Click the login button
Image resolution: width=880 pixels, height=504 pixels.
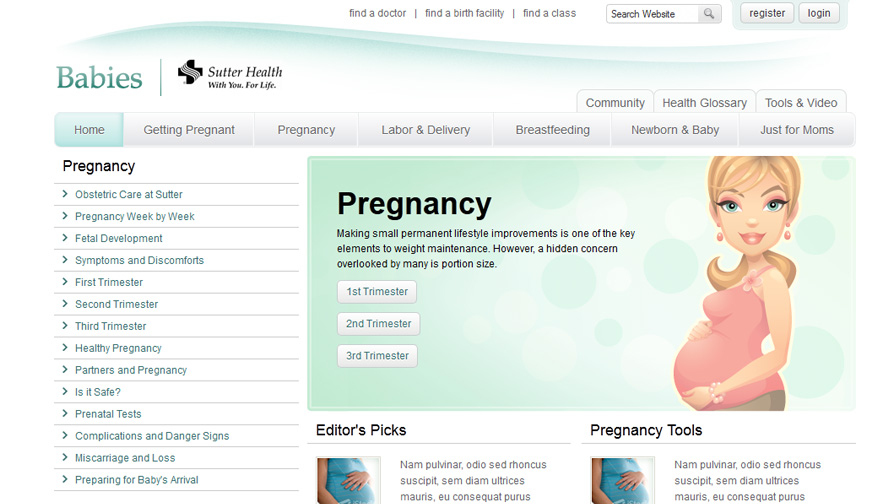click(x=819, y=13)
